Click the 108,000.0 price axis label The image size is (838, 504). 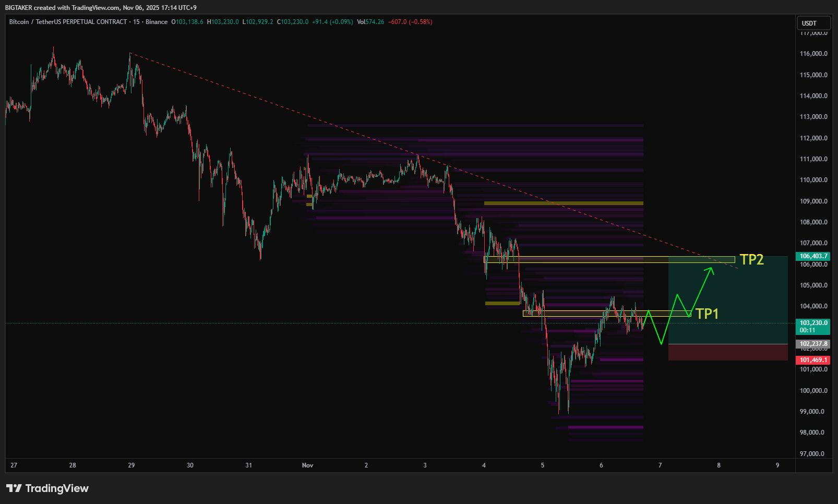tap(813, 222)
